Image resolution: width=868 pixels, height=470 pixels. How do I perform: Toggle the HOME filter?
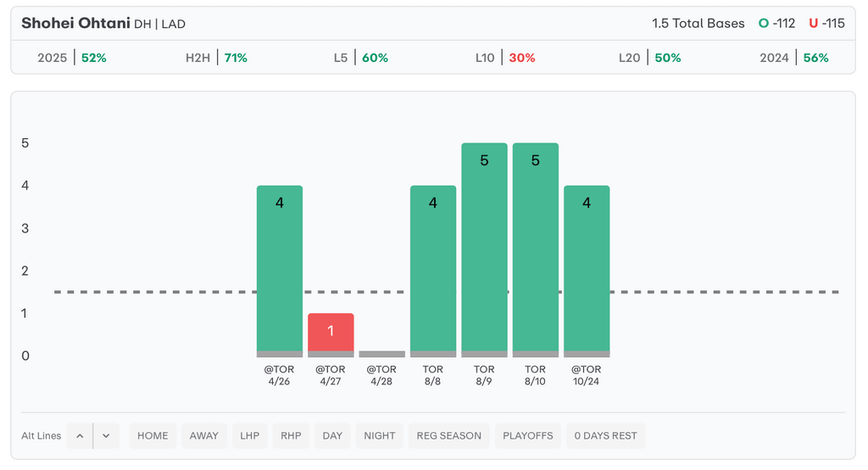[x=153, y=436]
